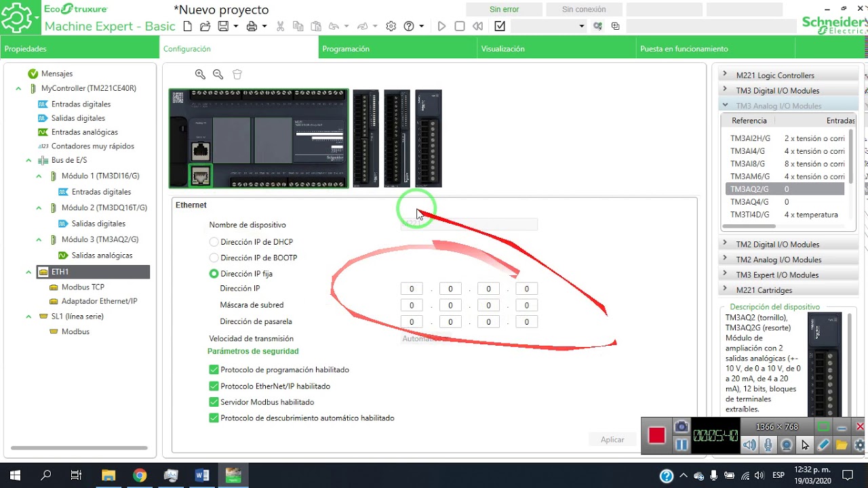This screenshot has height=488, width=868.
Task: Create a new project with the blank page icon
Action: tap(187, 26)
